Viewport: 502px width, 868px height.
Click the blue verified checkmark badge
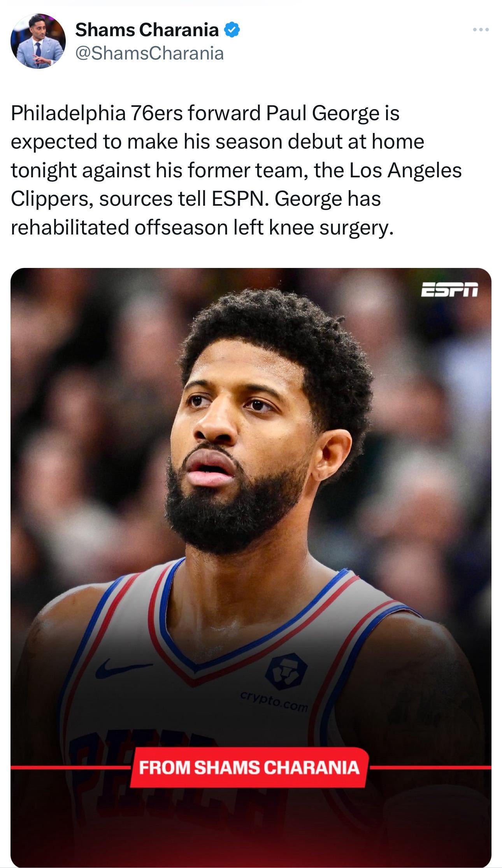tap(232, 30)
